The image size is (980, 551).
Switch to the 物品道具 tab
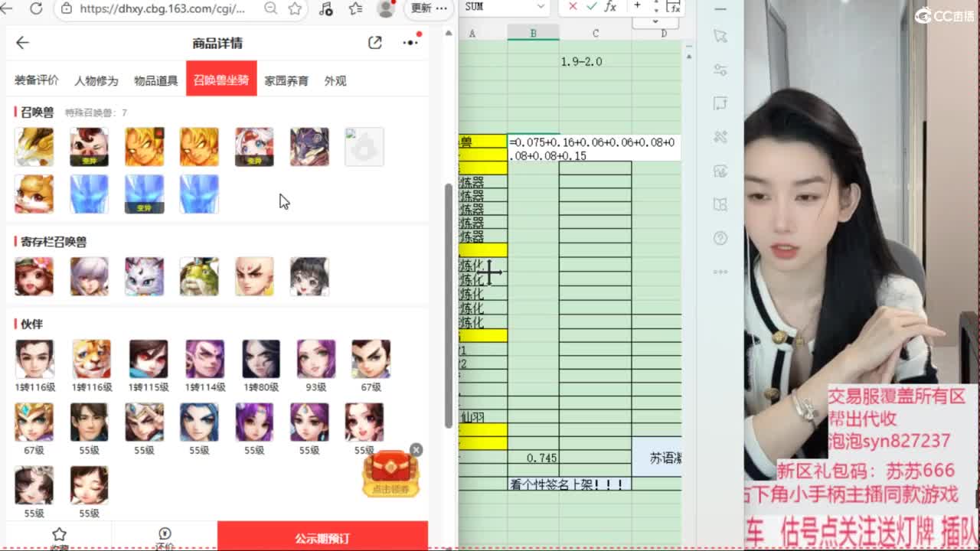tap(156, 80)
